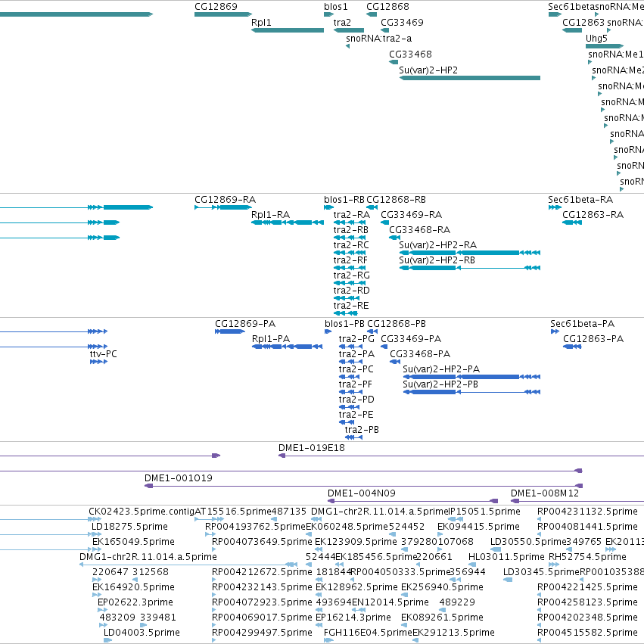Click the CG33468-PA protein label

pos(420,354)
